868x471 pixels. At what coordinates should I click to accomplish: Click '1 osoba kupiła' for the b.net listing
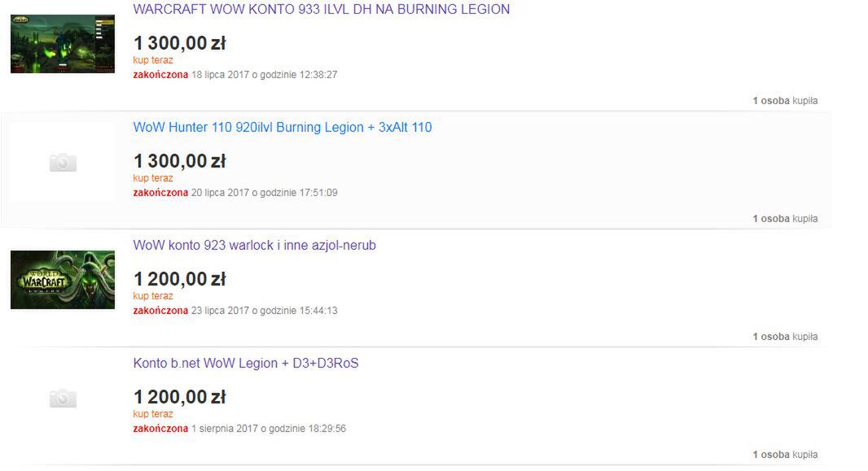[x=785, y=455]
